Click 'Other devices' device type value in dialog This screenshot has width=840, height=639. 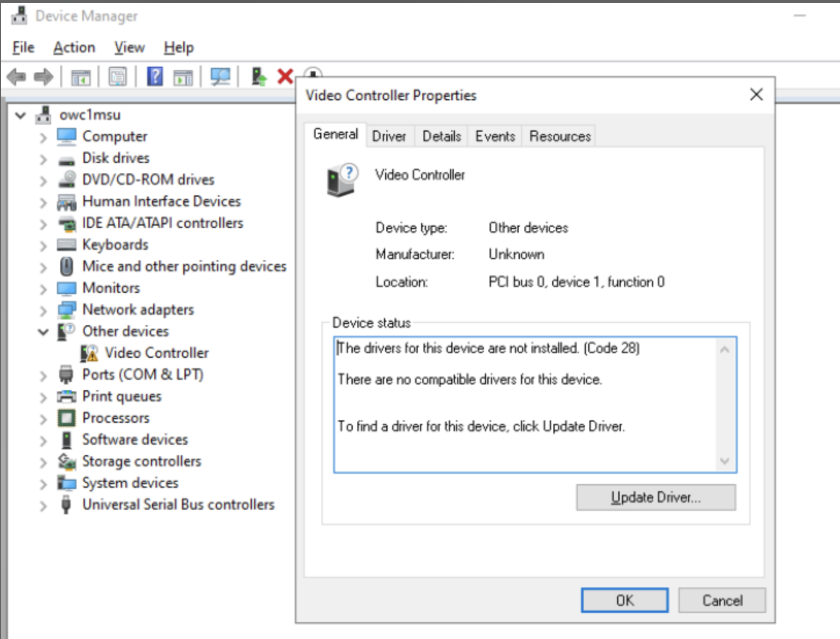(528, 228)
